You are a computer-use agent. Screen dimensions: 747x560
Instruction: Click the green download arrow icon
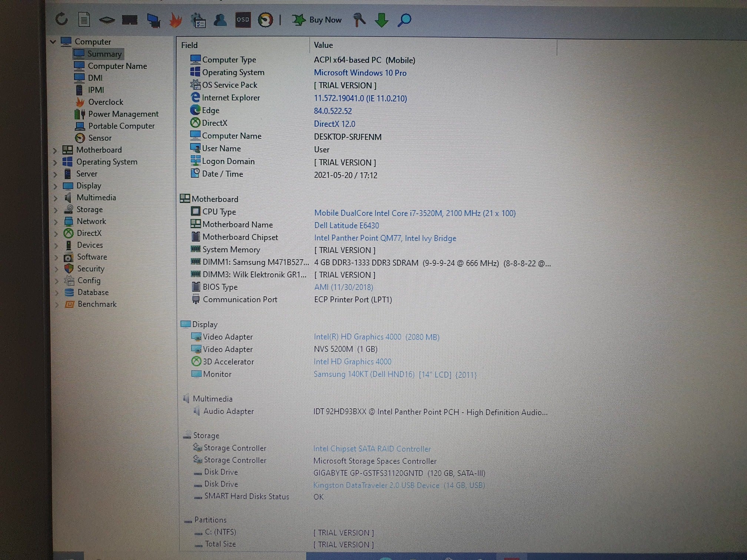[381, 20]
